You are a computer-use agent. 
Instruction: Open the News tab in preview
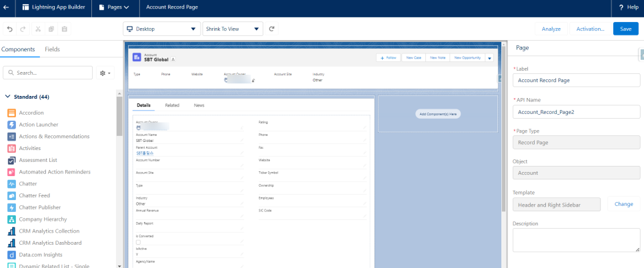(x=199, y=105)
